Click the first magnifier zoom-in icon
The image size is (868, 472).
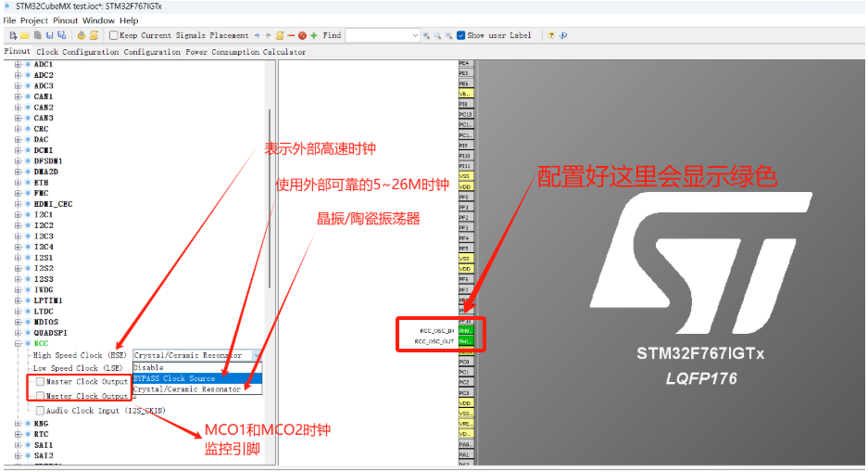pos(426,35)
